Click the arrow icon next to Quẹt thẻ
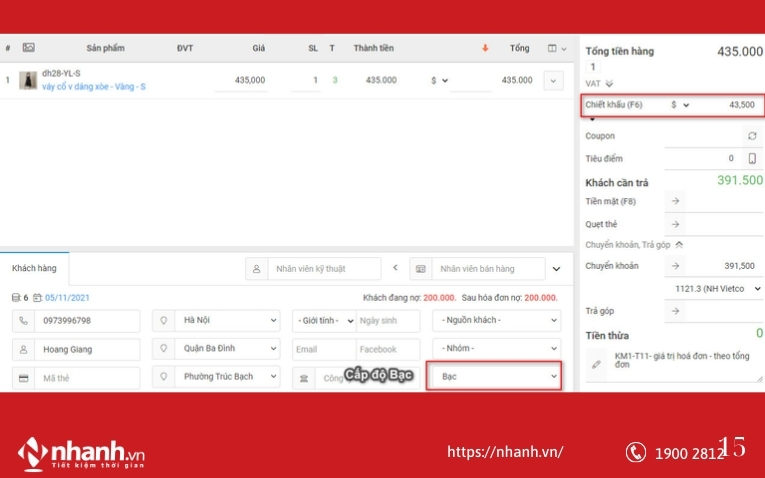Viewport: 765px width, 478px height. [676, 224]
